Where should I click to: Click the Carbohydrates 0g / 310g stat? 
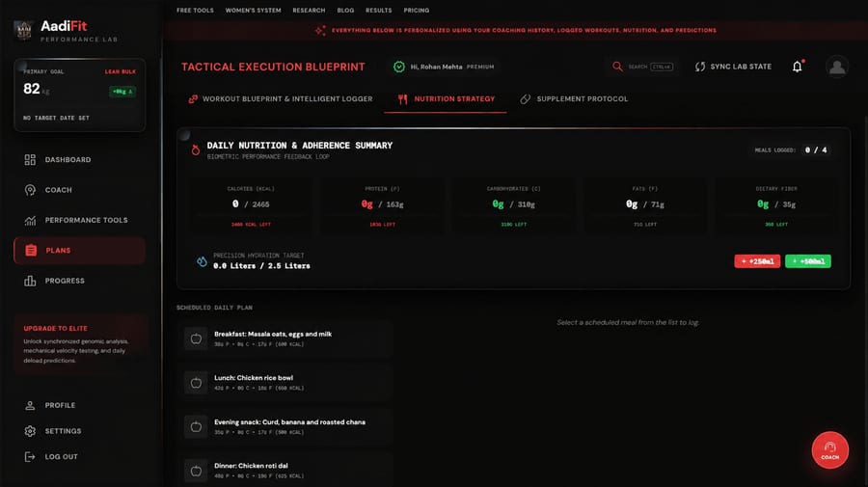click(x=514, y=205)
